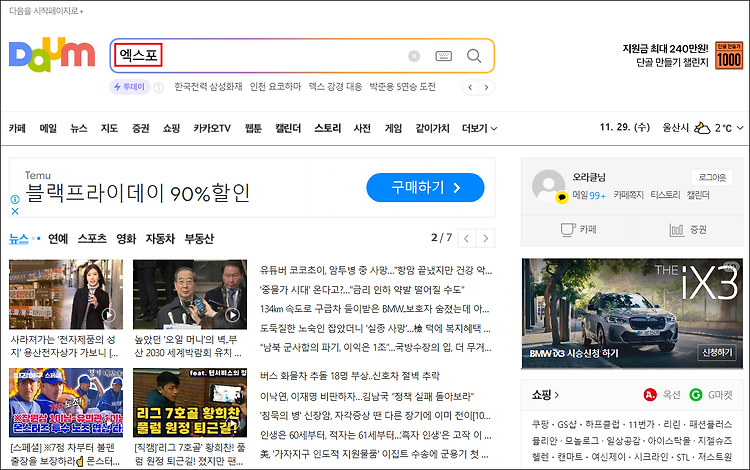The height and width of the screenshot is (470, 750).
Task: Click the BMW iX3 ad image
Action: tap(632, 314)
